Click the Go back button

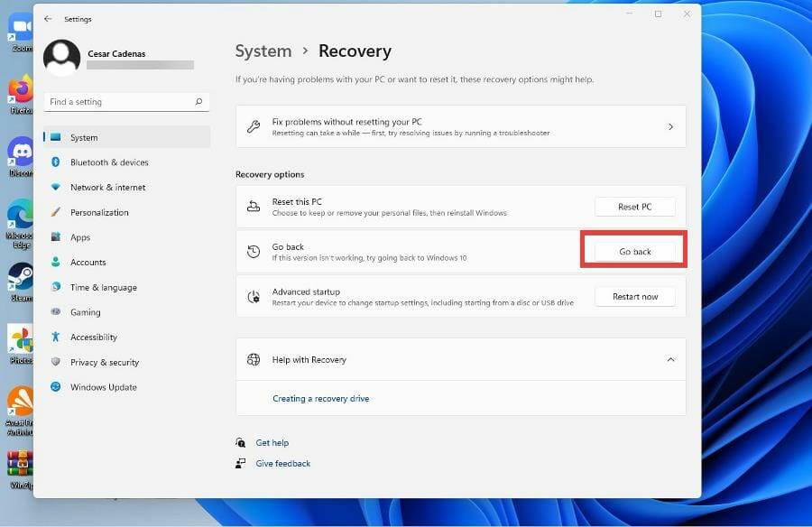coord(635,252)
